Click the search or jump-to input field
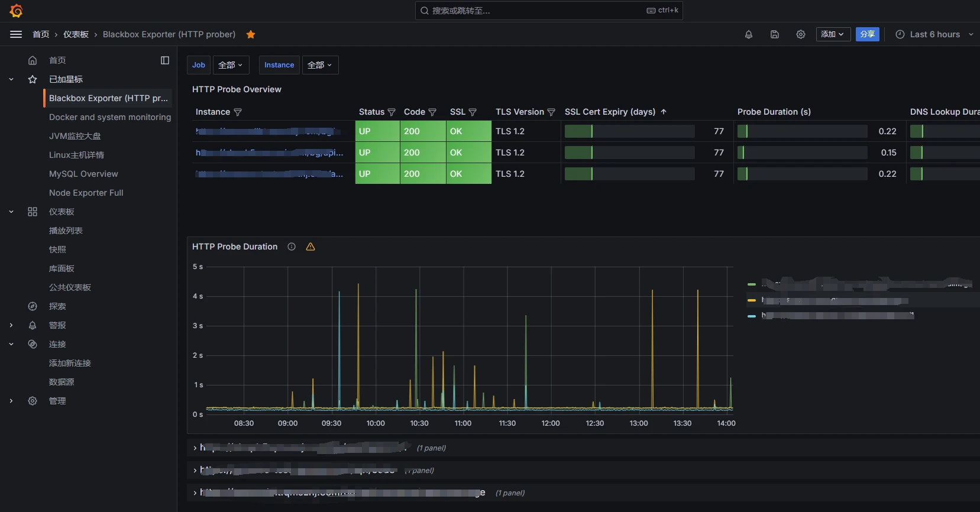Screen dimensions: 980x512 point(549,11)
